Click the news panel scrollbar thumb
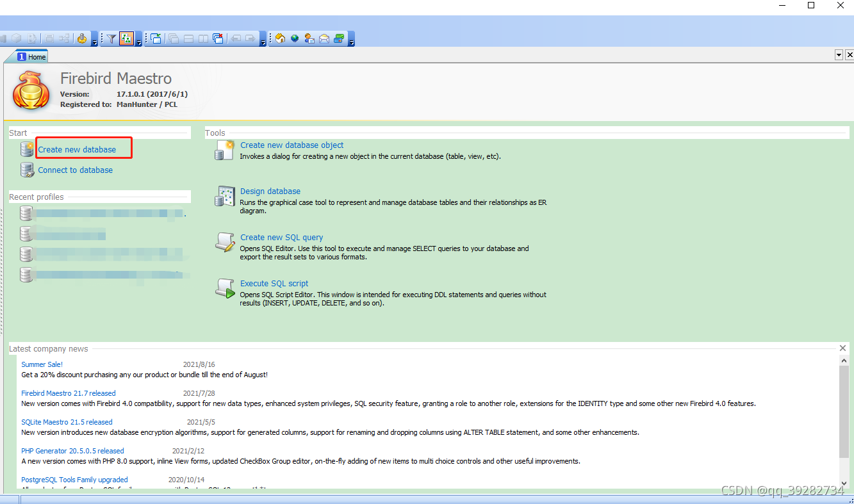Image resolution: width=854 pixels, height=504 pixels. pyautogui.click(x=844, y=412)
